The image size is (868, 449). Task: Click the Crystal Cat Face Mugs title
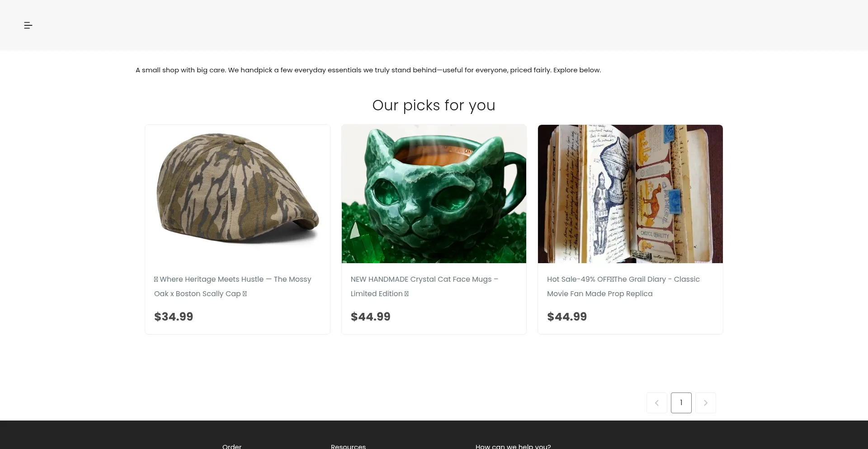[x=424, y=286]
